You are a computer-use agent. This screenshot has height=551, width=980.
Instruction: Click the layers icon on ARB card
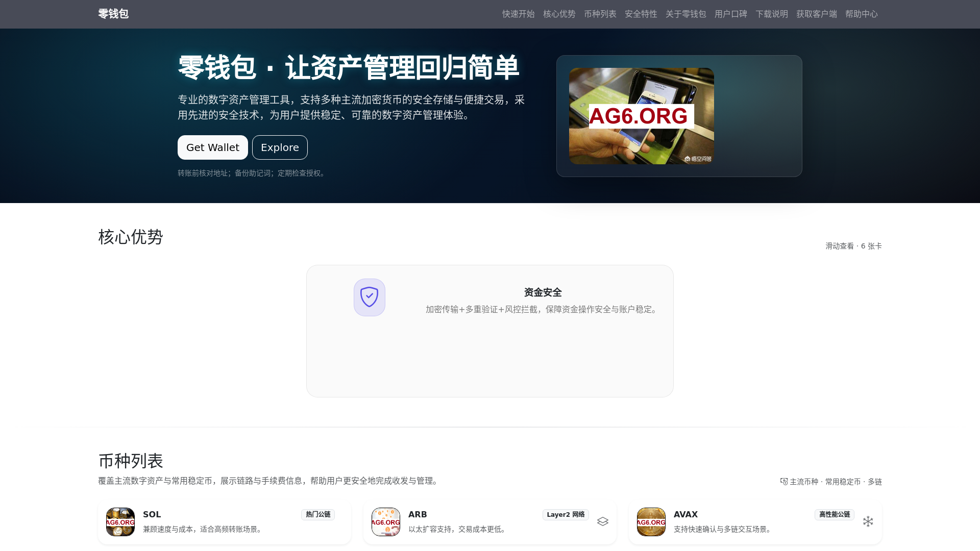tap(603, 521)
